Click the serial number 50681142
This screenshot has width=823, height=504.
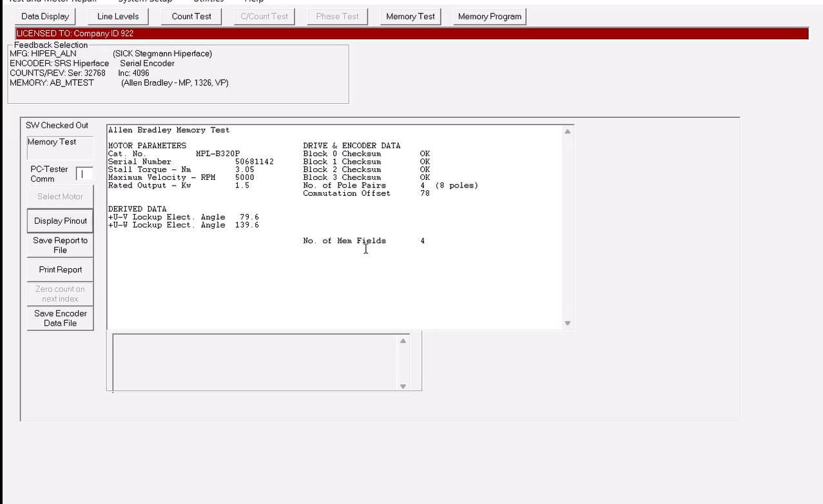tap(255, 162)
